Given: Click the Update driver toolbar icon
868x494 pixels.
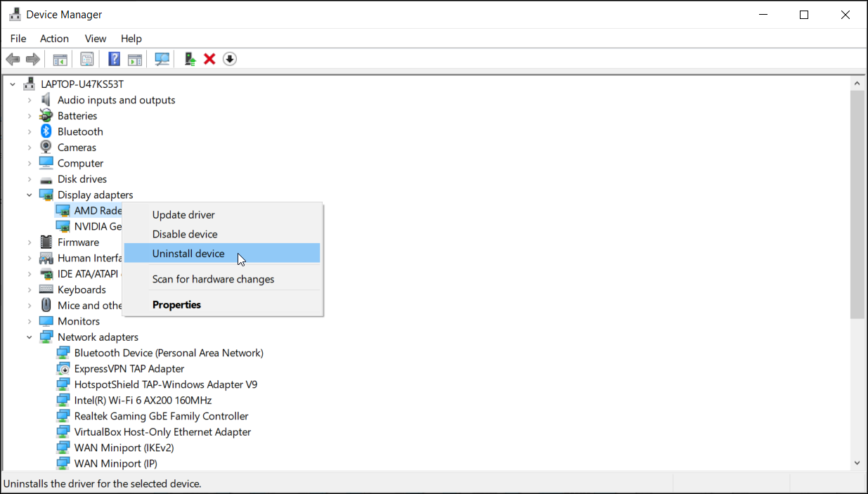Looking at the screenshot, I should pos(189,58).
